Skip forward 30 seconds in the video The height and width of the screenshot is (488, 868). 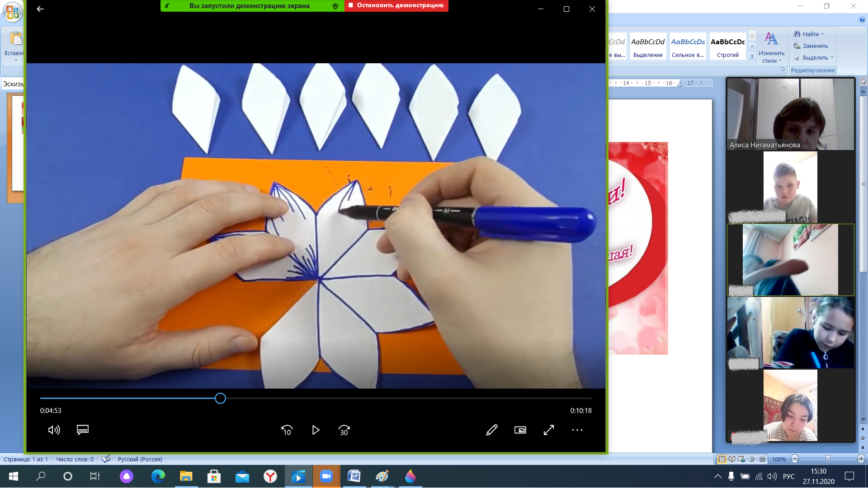coord(344,430)
